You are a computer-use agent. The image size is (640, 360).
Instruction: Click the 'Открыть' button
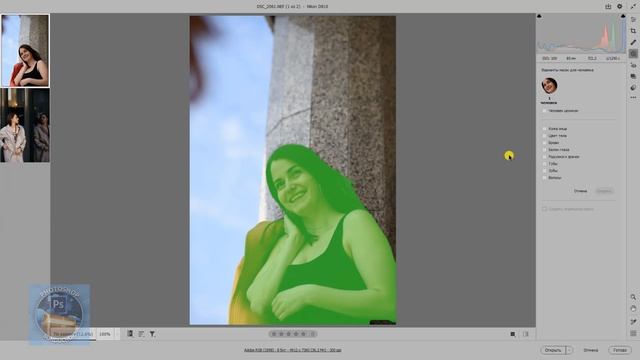click(553, 350)
